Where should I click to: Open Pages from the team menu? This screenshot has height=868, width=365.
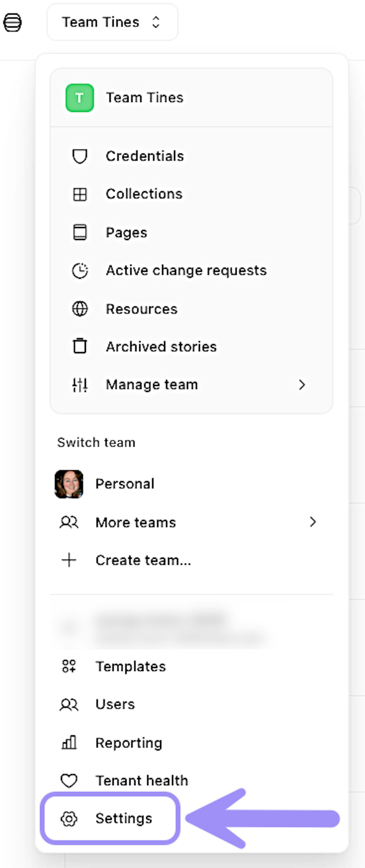click(126, 232)
